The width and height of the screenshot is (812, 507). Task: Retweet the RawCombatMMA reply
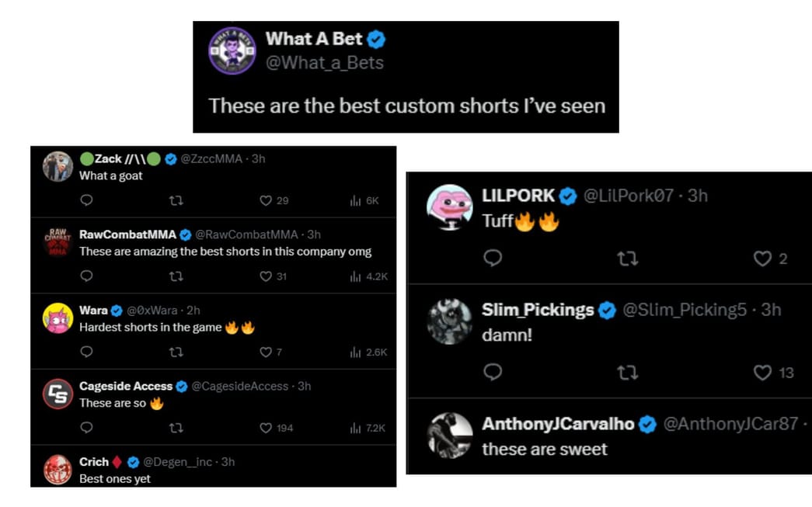pyautogui.click(x=176, y=276)
